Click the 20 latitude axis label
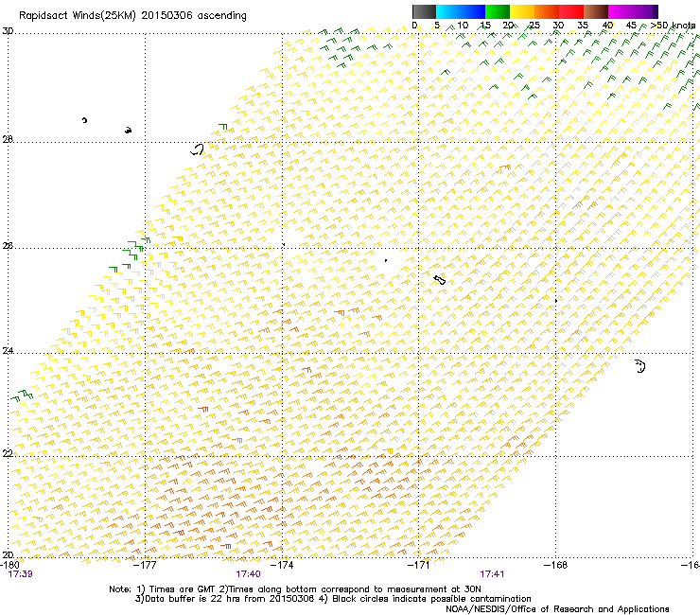Image resolution: width=700 pixels, height=615 pixels. (x=8, y=554)
